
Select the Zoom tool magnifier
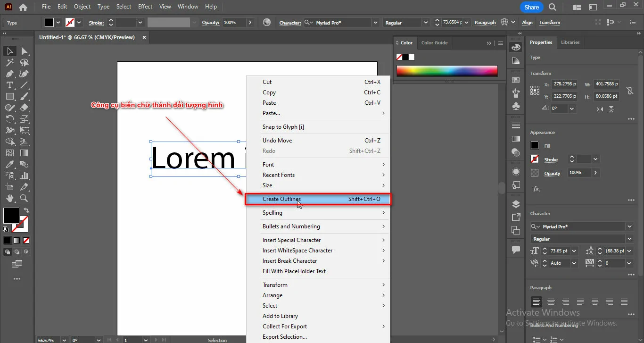pos(24,198)
